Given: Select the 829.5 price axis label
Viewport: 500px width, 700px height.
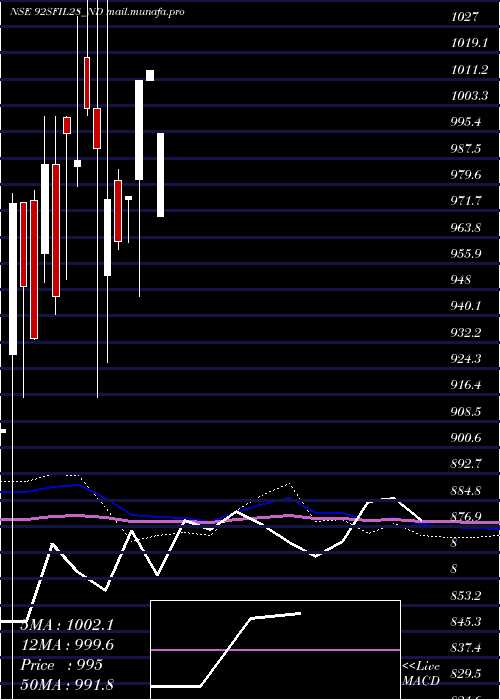Looking at the screenshot, I should 466,675.
